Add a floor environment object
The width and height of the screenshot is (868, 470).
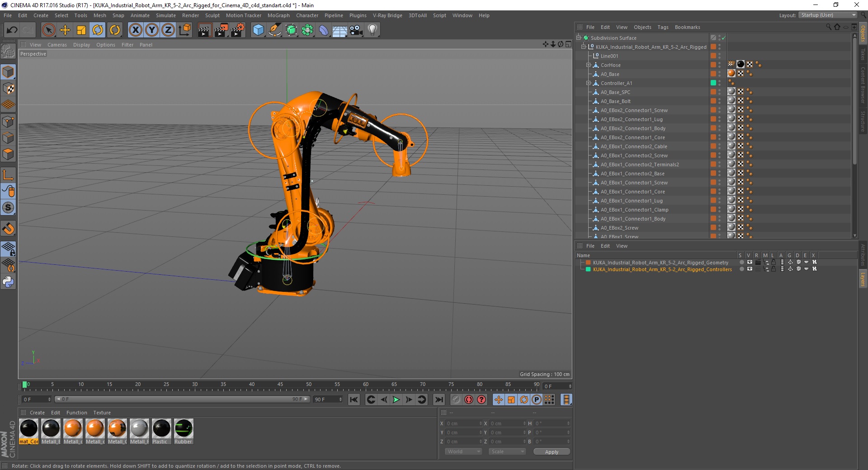(340, 31)
